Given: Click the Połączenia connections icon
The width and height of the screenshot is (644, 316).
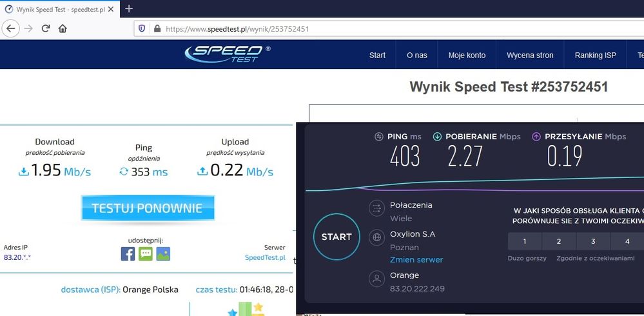Looking at the screenshot, I should point(376,209).
